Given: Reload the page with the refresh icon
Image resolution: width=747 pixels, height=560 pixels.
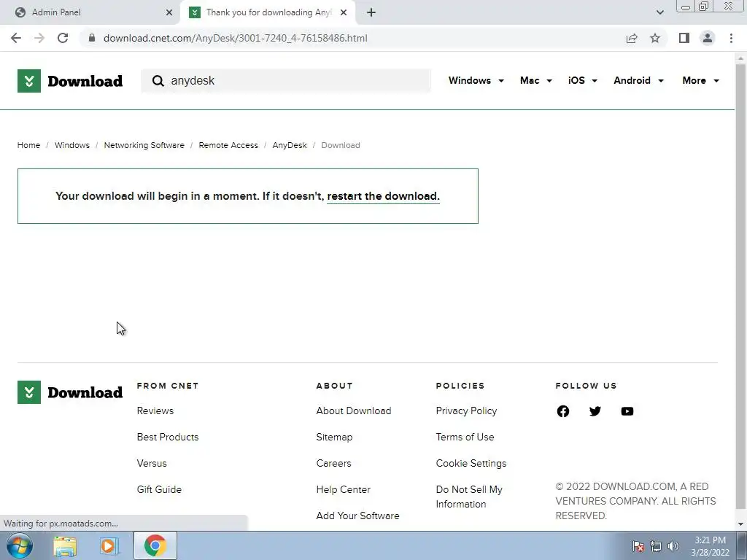Looking at the screenshot, I should point(63,38).
